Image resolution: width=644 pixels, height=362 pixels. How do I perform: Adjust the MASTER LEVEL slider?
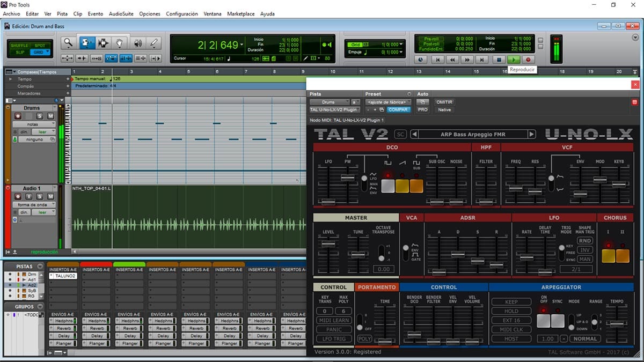[x=328, y=244]
